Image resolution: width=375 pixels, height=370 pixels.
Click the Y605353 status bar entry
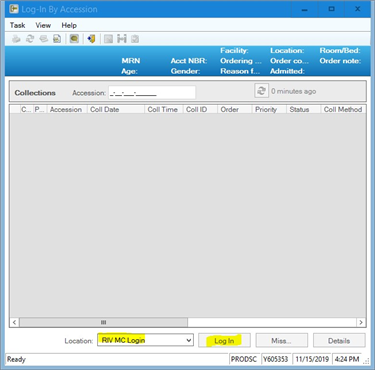276,359
